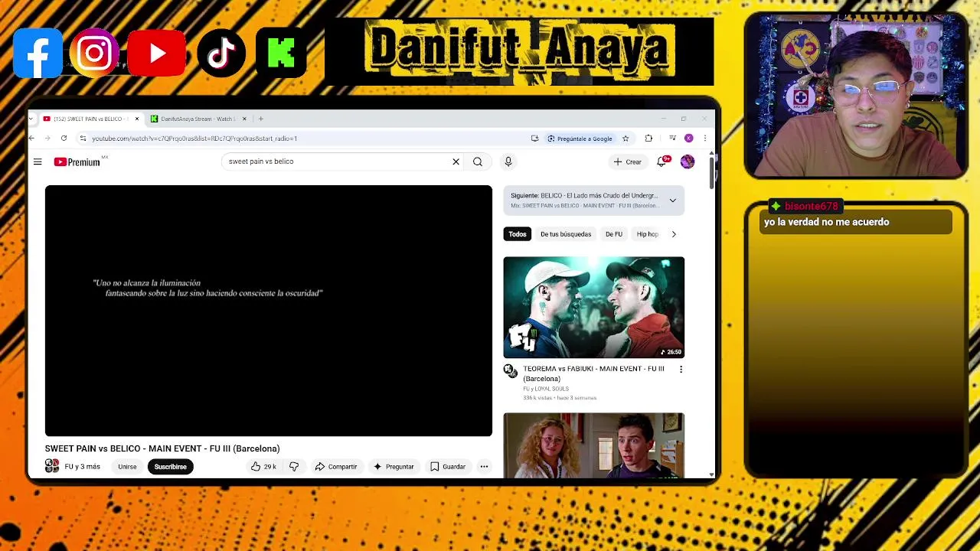Open FU channel avatar under video title
Viewport: 980px width, 551px height.
click(52, 466)
